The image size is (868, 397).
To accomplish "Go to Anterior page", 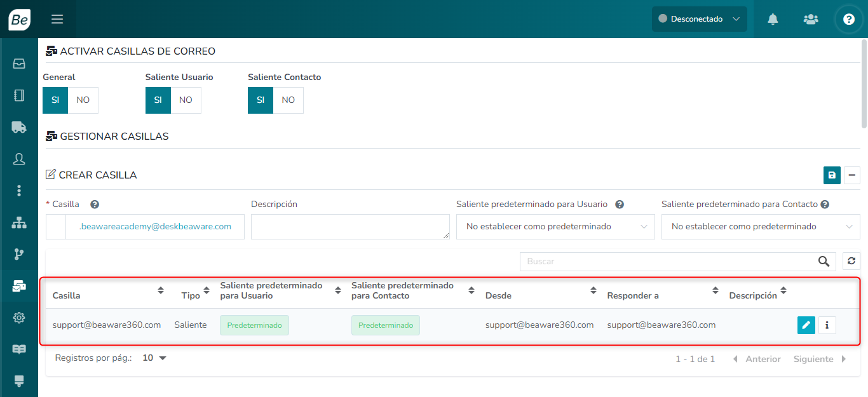I will pos(757,360).
